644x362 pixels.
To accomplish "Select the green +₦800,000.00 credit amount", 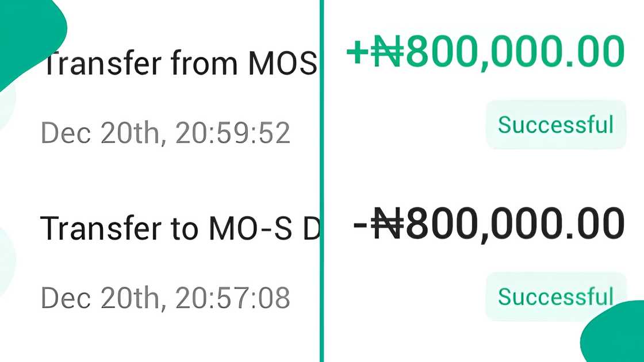I will pyautogui.click(x=486, y=51).
